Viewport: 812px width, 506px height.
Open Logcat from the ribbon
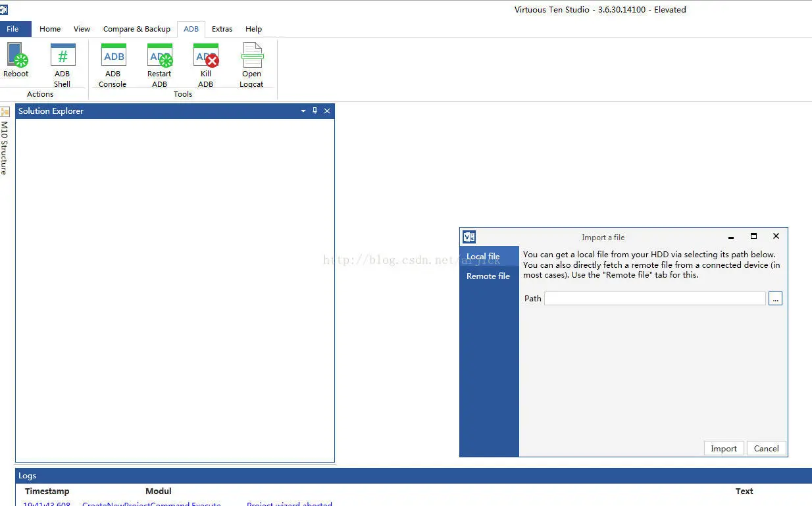252,65
